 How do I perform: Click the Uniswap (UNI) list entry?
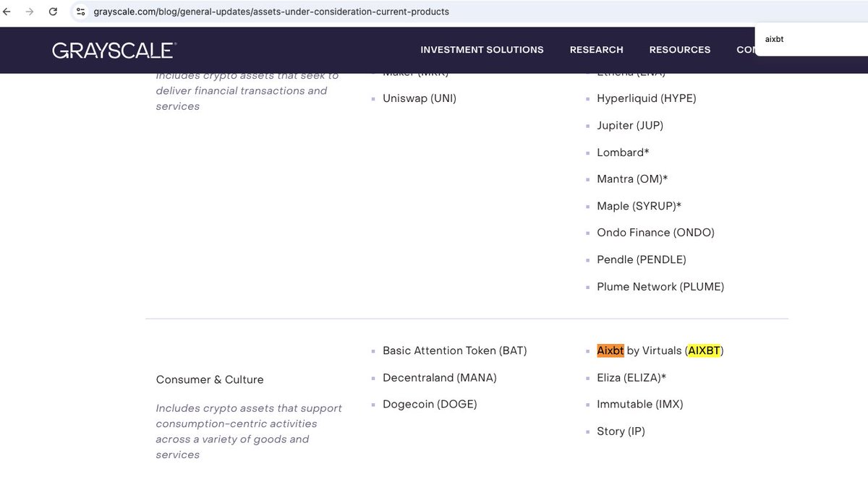click(420, 98)
